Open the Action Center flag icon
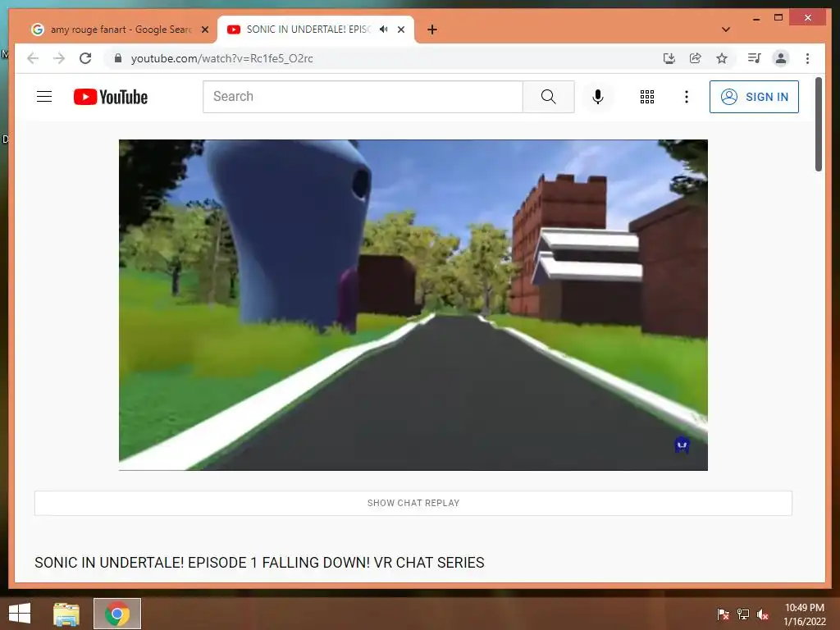The height and width of the screenshot is (630, 840). coord(723,614)
